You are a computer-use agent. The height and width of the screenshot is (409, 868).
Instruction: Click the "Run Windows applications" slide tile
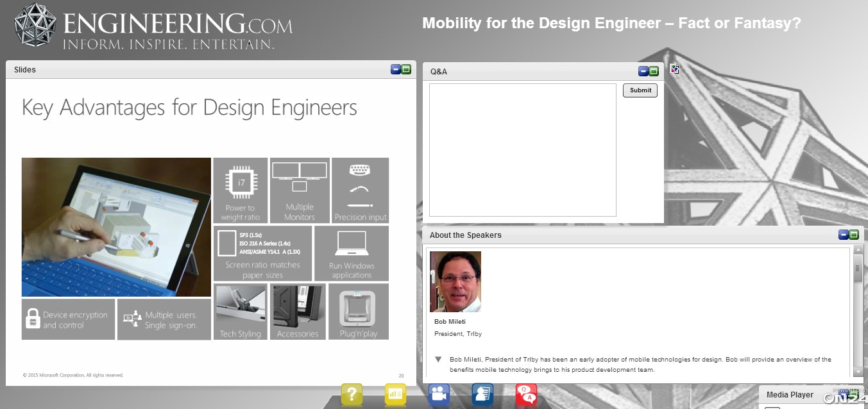(352, 253)
